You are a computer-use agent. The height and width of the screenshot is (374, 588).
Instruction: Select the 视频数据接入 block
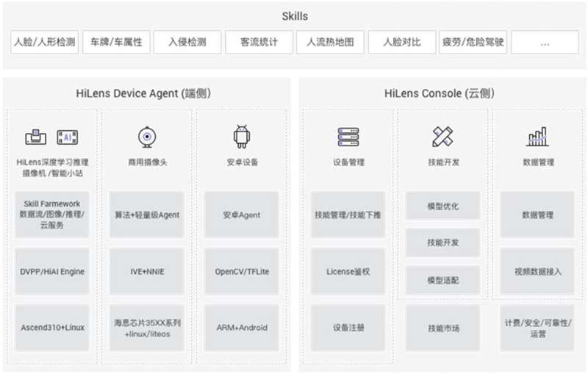pyautogui.click(x=537, y=271)
